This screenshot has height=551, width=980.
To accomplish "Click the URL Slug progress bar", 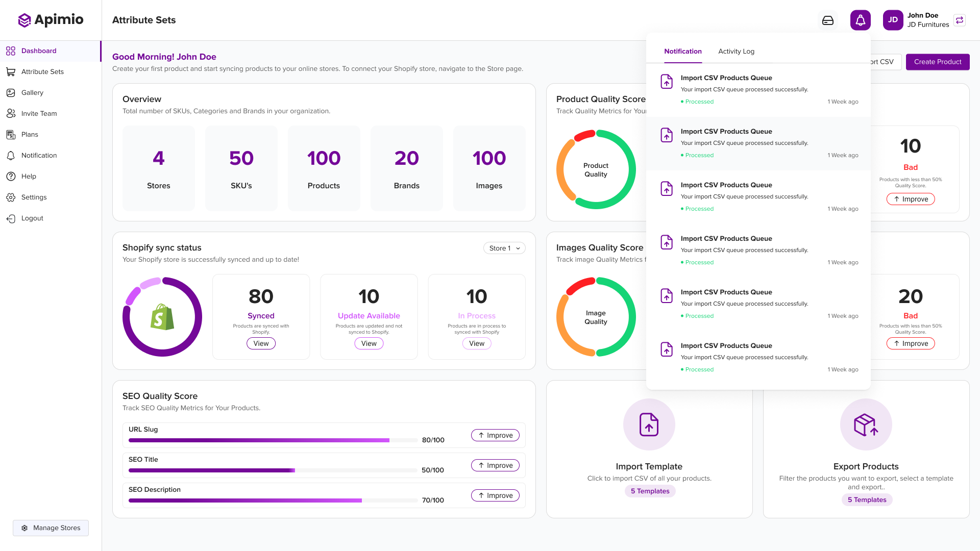I will pos(273,440).
